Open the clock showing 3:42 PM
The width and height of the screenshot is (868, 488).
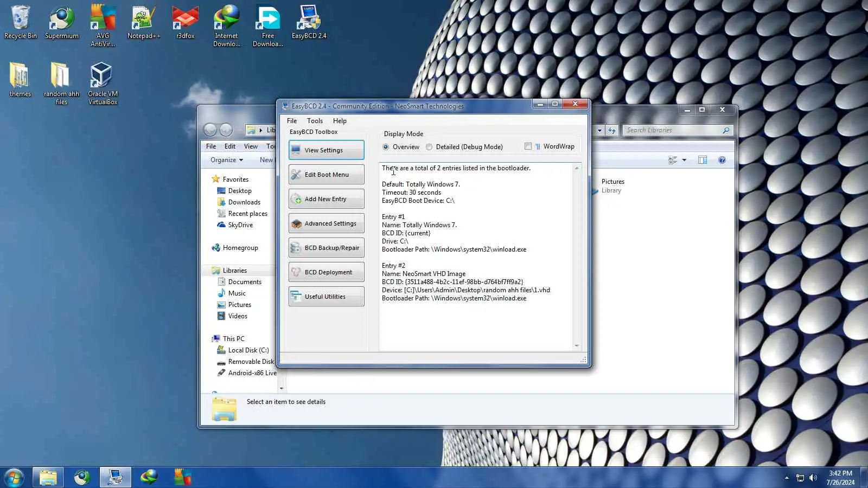[x=840, y=478]
